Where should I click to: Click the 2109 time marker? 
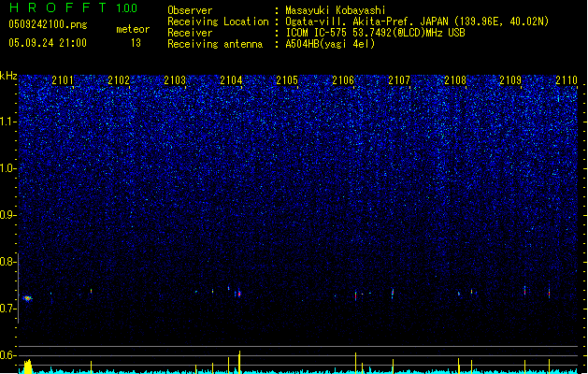point(510,80)
